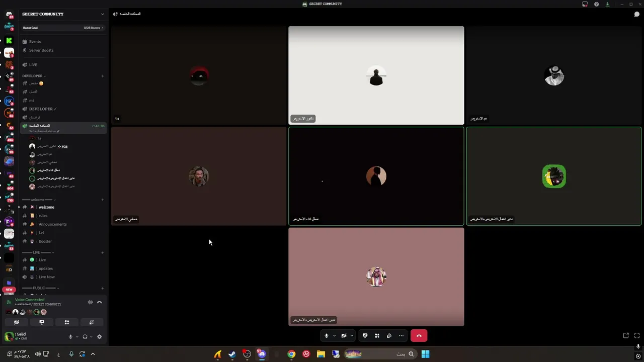Screen dimensions: 644x362
Task: Show the voice channel chat bubble
Action: pyautogui.click(x=636, y=14)
